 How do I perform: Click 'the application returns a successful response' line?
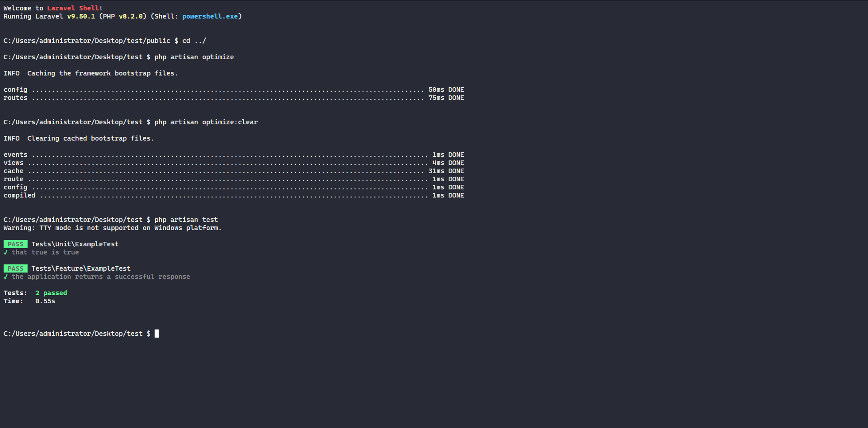coord(101,277)
